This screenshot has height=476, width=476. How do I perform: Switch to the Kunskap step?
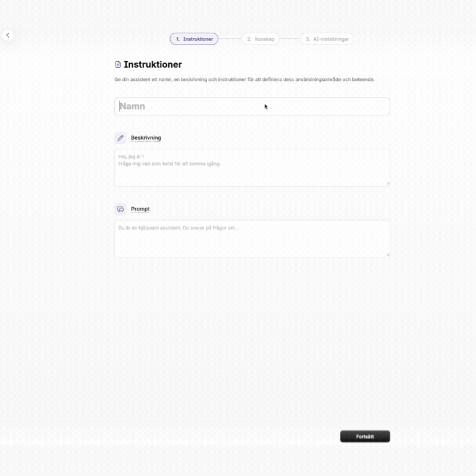click(261, 39)
